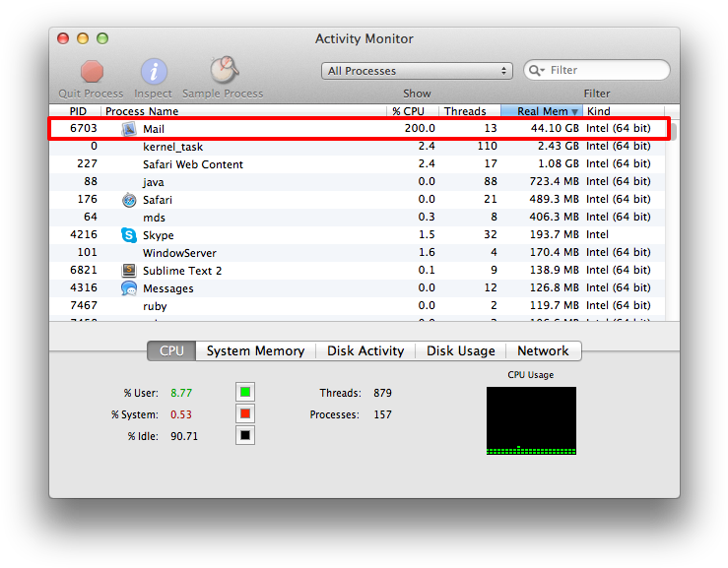Screen dimensions: 728x568
Task: Click Mail's 44.10 GB memory value
Action: coord(555,128)
